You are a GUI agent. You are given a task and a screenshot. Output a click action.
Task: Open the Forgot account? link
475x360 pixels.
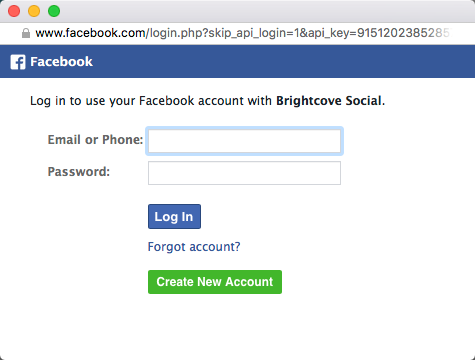click(x=194, y=247)
